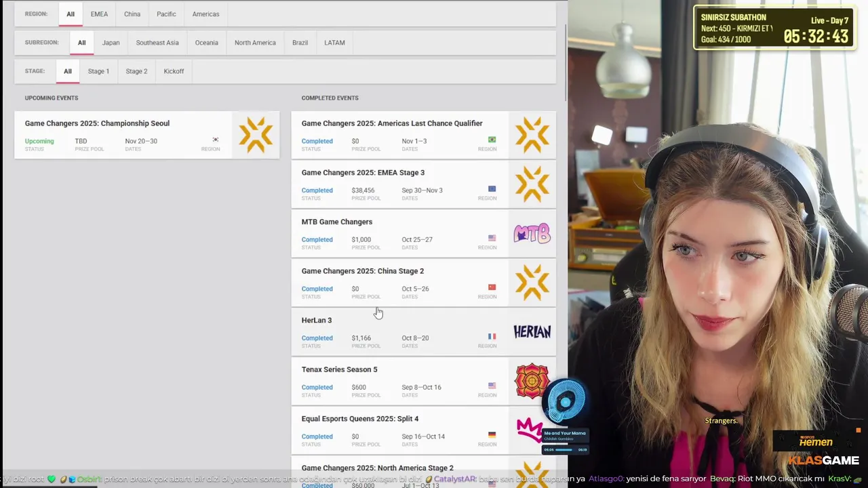Choose the LATAM subregion
This screenshot has width=868, height=488.
(334, 43)
